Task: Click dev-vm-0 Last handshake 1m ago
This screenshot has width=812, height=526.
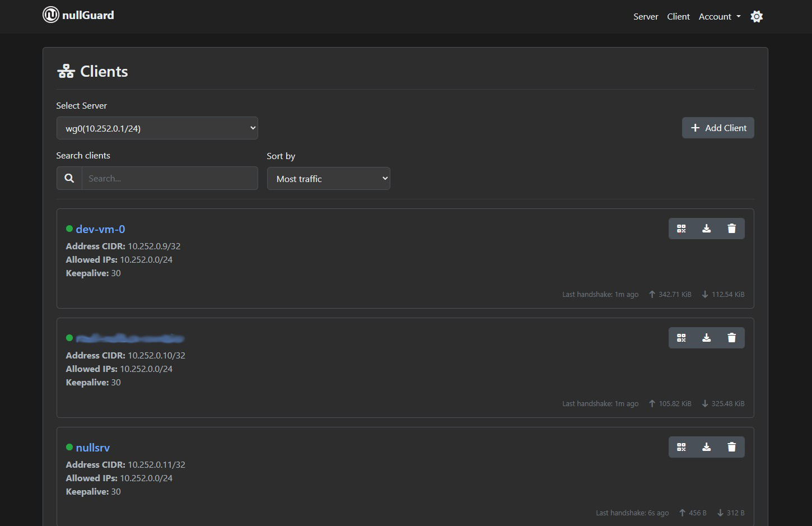Action: (600, 294)
